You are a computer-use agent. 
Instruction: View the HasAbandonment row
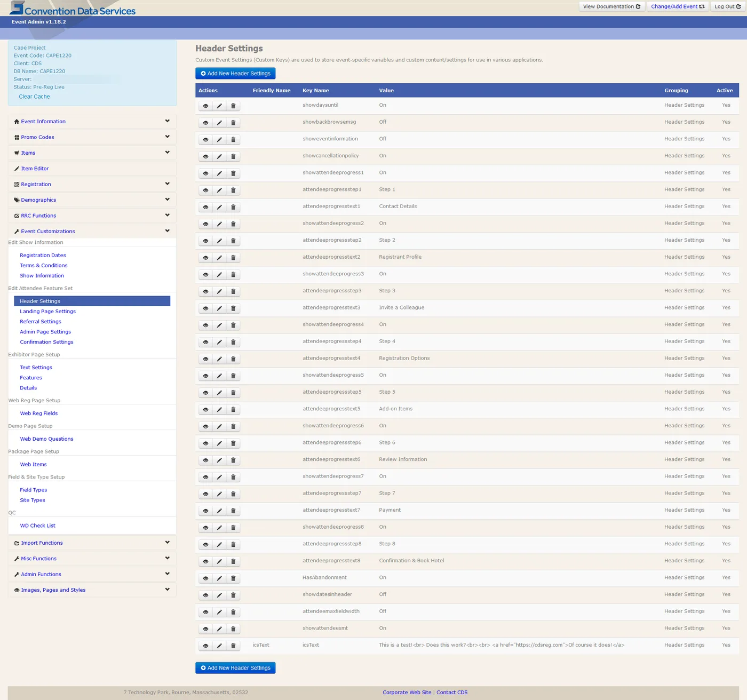point(205,578)
